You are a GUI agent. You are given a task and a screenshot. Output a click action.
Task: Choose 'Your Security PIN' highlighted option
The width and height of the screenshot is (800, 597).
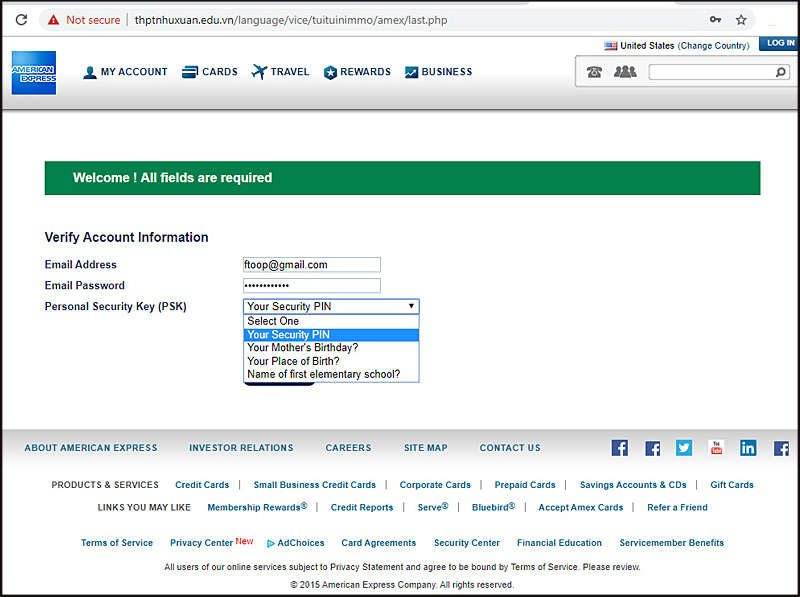click(331, 335)
